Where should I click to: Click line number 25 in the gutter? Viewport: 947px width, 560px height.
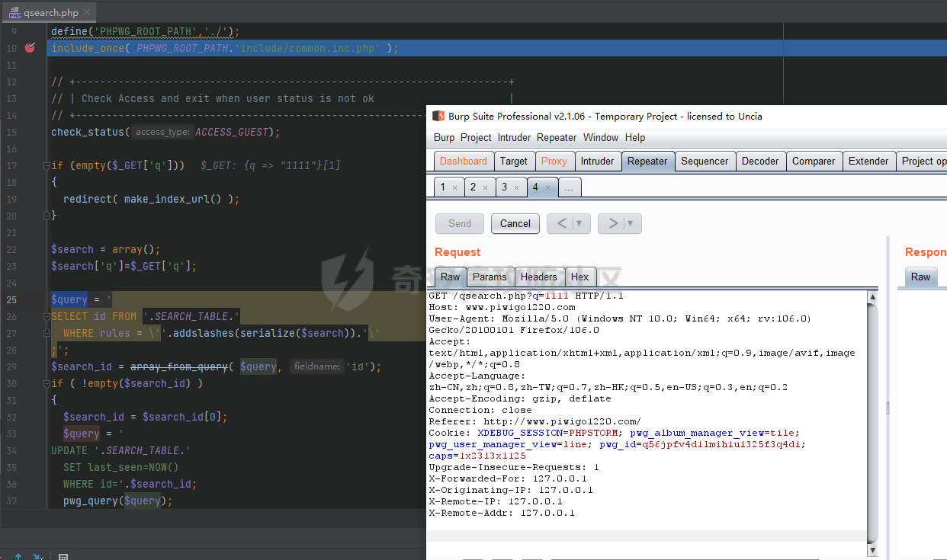point(11,299)
